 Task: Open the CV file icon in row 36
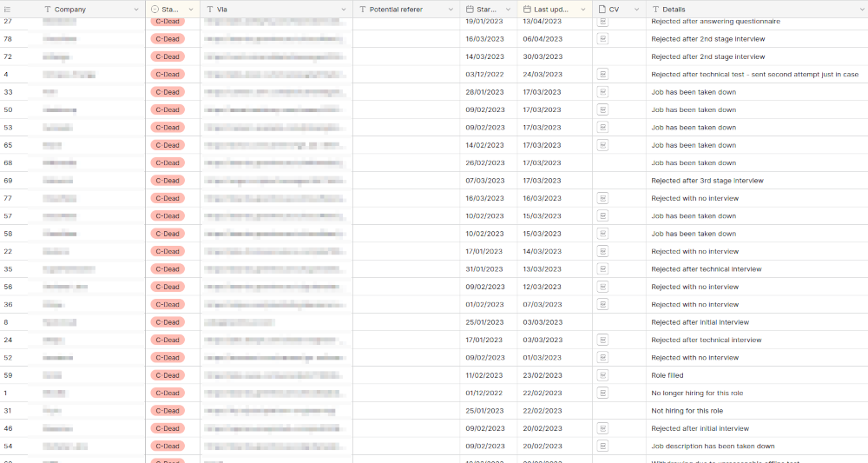pos(602,305)
